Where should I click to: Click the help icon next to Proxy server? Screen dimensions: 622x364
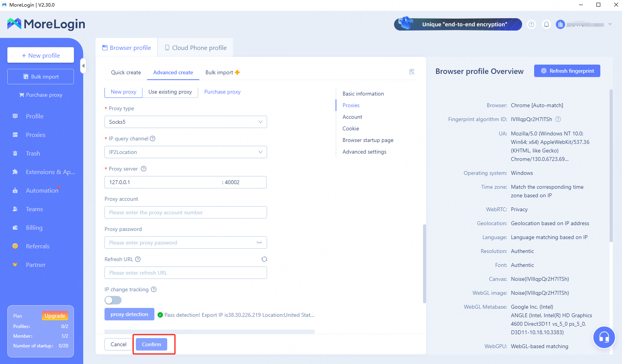point(144,169)
